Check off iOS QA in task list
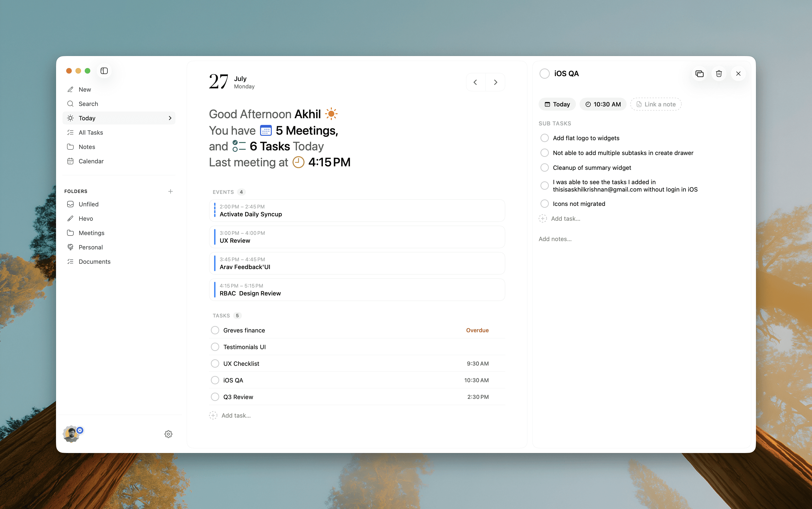This screenshot has height=509, width=812. tap(215, 380)
